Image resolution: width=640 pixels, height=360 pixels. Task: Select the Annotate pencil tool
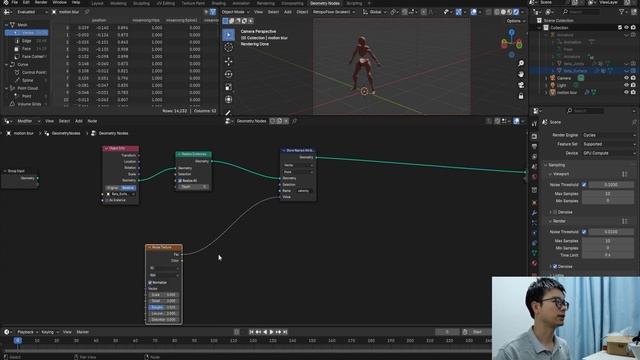(229, 112)
